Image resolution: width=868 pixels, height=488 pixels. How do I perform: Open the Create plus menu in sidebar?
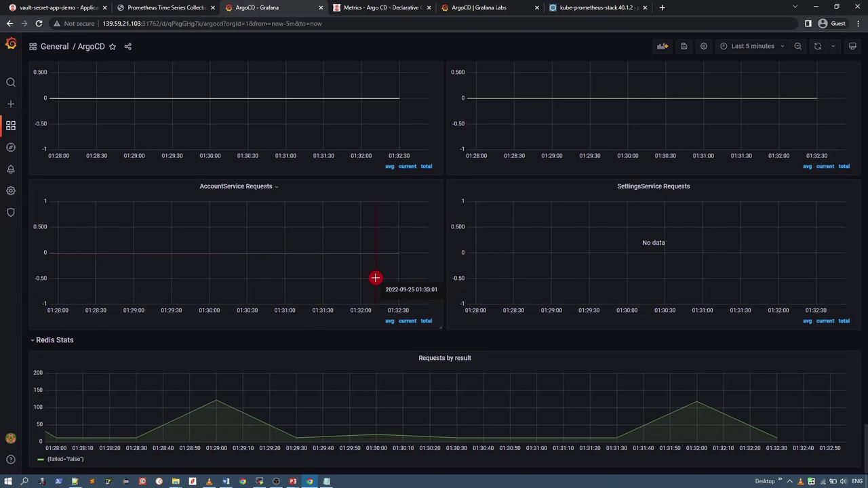tap(11, 104)
